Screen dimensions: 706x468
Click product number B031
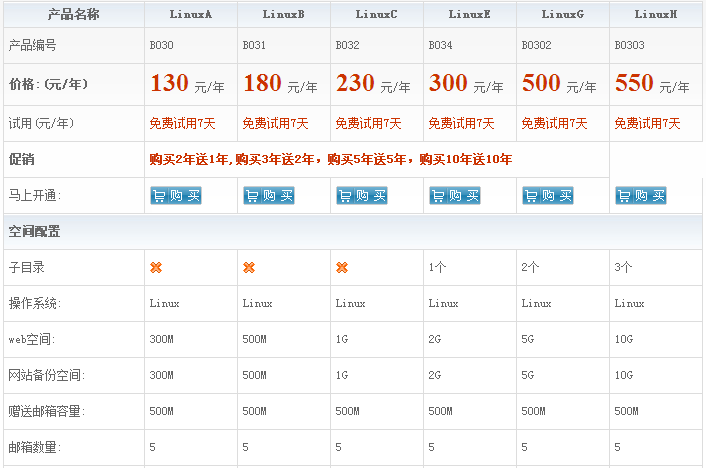[254, 45]
